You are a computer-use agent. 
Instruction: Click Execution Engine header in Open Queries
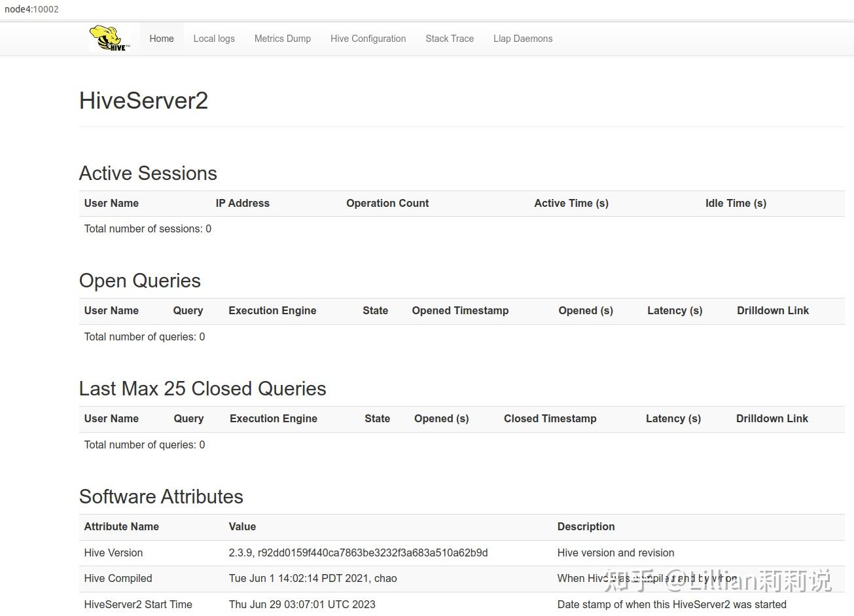point(272,310)
